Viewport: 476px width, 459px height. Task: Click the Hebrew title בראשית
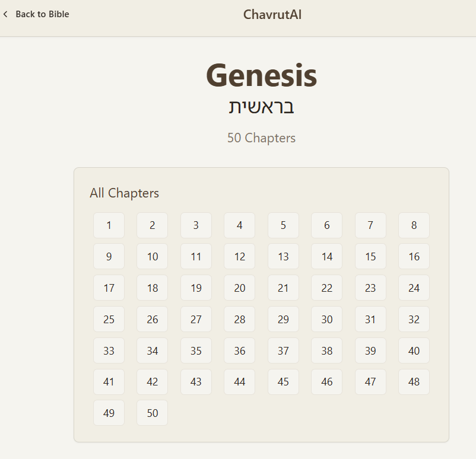click(x=261, y=107)
